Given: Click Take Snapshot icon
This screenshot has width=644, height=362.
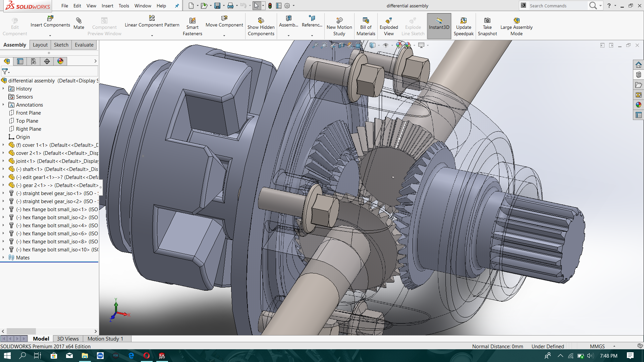Looking at the screenshot, I should click(x=487, y=20).
